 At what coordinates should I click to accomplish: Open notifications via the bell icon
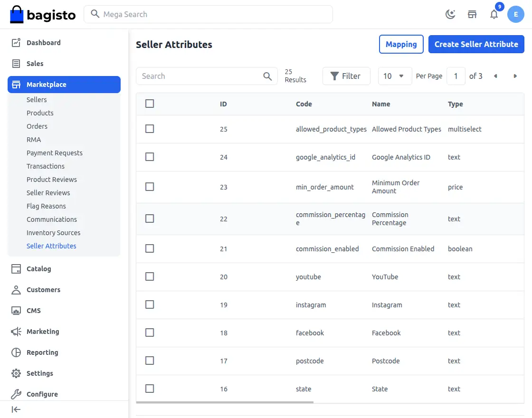494,14
